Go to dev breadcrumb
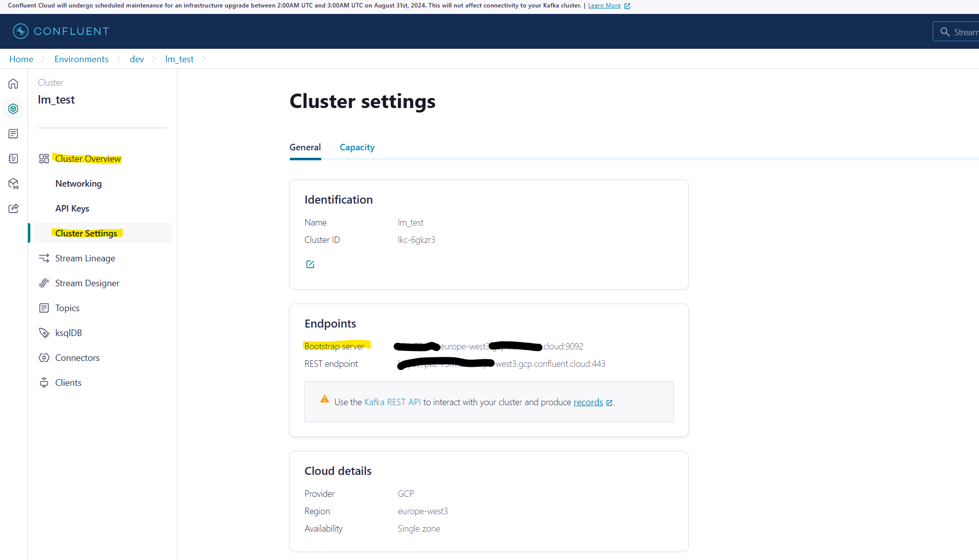Image resolution: width=979 pixels, height=560 pixels. click(x=136, y=59)
